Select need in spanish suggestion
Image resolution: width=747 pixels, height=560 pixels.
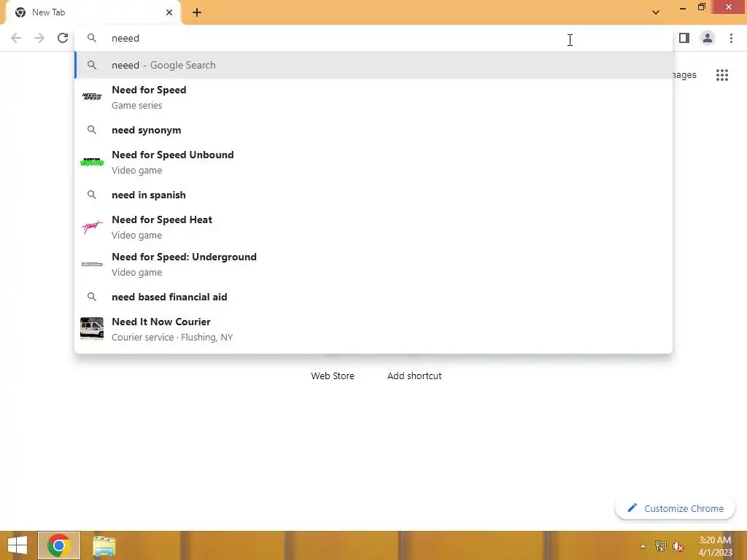tap(373, 195)
